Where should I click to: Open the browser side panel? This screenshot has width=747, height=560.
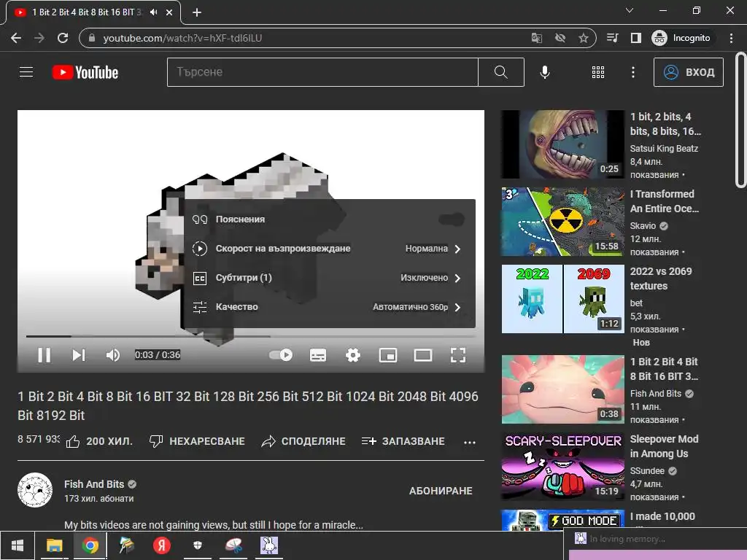635,38
